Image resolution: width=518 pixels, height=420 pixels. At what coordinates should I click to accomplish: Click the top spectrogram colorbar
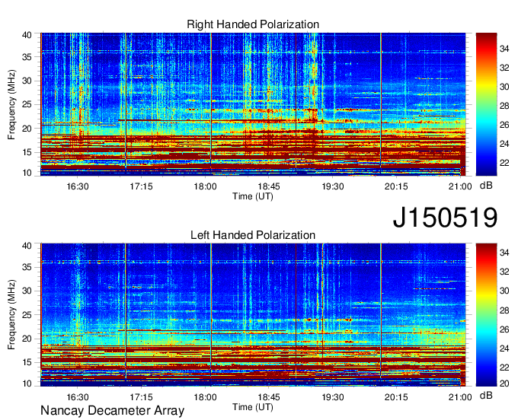point(486,104)
